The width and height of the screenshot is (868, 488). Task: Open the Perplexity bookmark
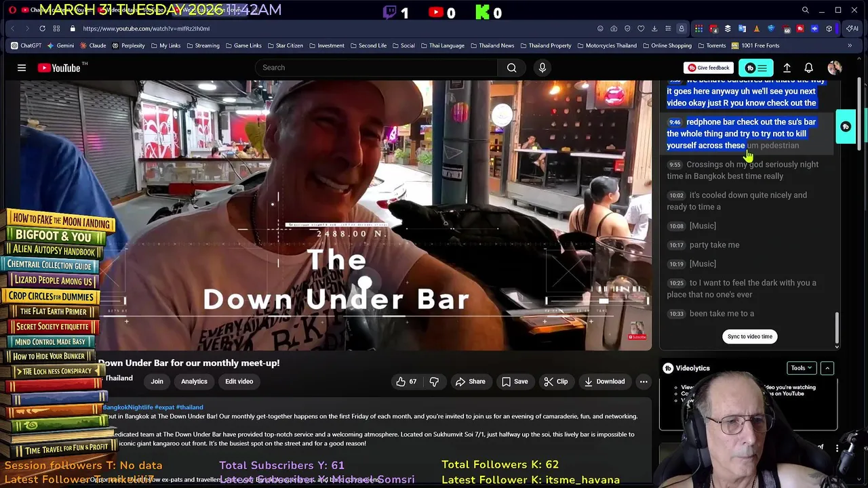tap(128, 45)
